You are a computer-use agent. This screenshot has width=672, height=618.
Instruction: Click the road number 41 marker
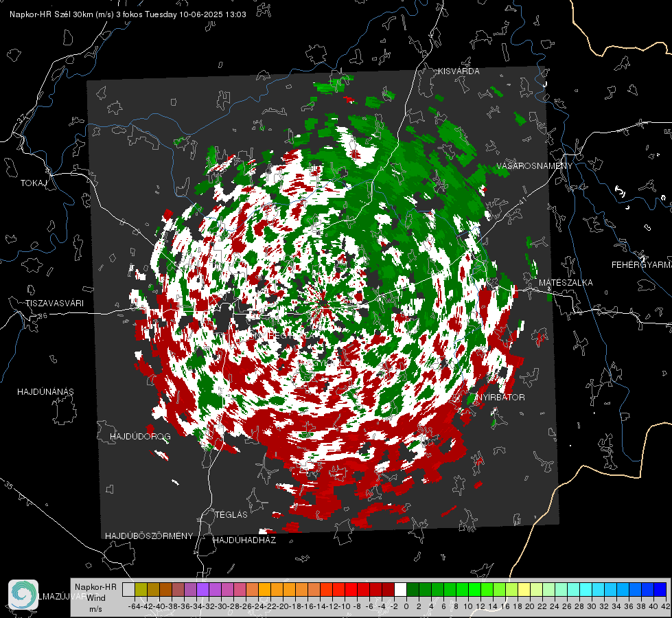[x=522, y=201]
